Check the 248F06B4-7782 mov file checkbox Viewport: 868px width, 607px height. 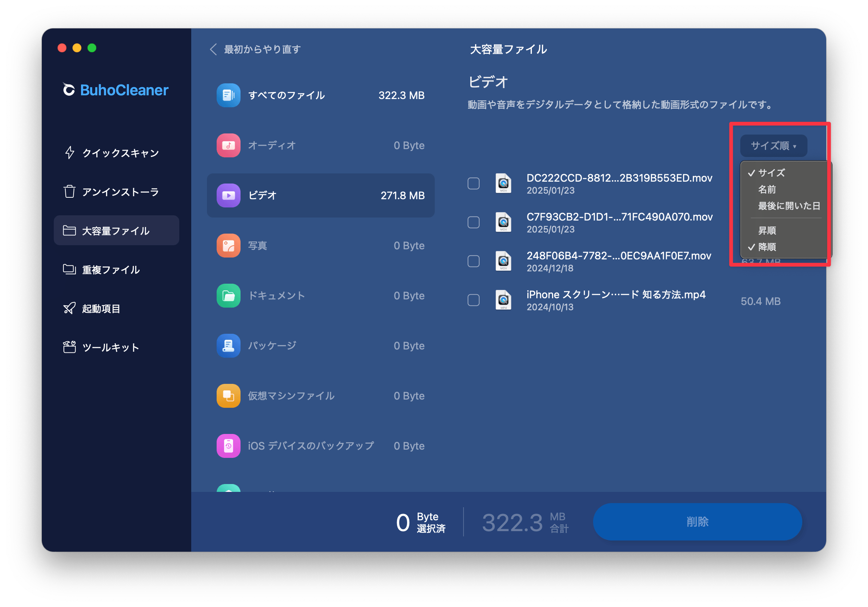[474, 262]
